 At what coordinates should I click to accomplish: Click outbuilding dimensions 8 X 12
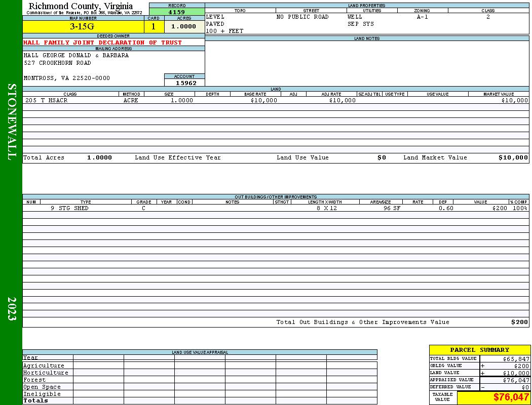click(x=327, y=209)
